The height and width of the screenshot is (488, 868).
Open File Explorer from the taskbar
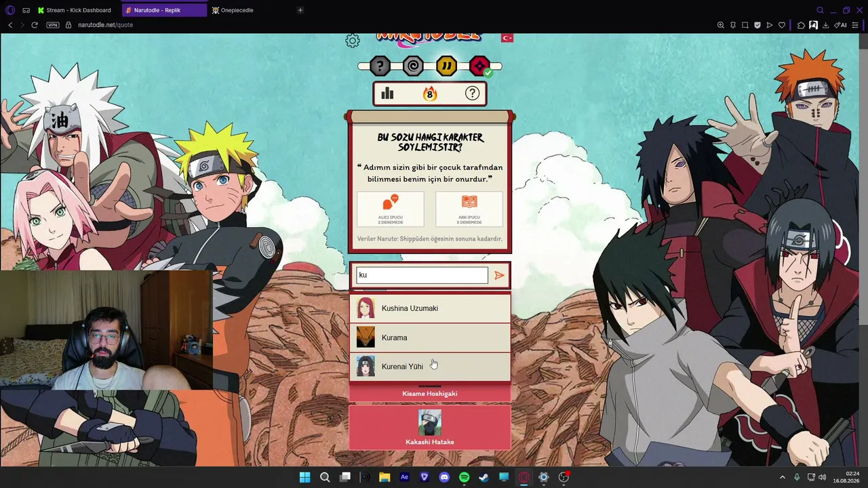tap(384, 477)
